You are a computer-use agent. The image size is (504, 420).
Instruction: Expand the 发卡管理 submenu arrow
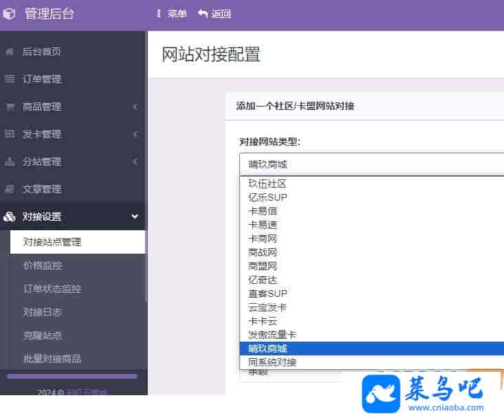tap(135, 134)
